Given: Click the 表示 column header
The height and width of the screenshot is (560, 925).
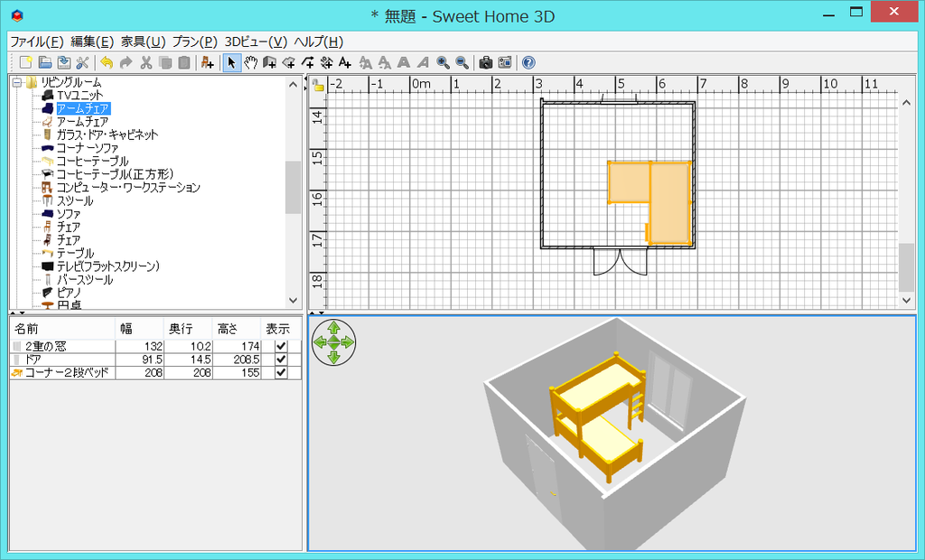Looking at the screenshot, I should 281,329.
